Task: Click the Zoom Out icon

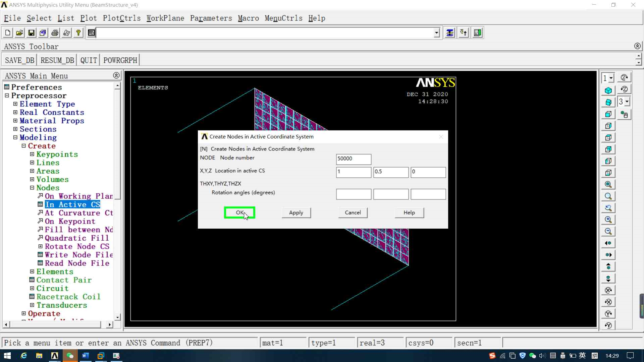Action: pos(608,231)
